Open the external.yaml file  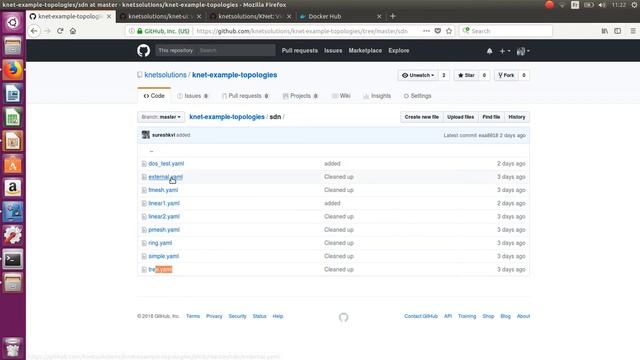pos(165,177)
